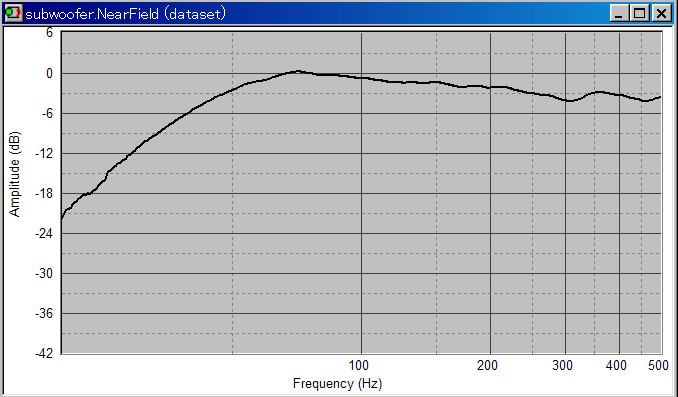Click the dataset window's title bar icon
The width and height of the screenshot is (678, 397).
[13, 13]
